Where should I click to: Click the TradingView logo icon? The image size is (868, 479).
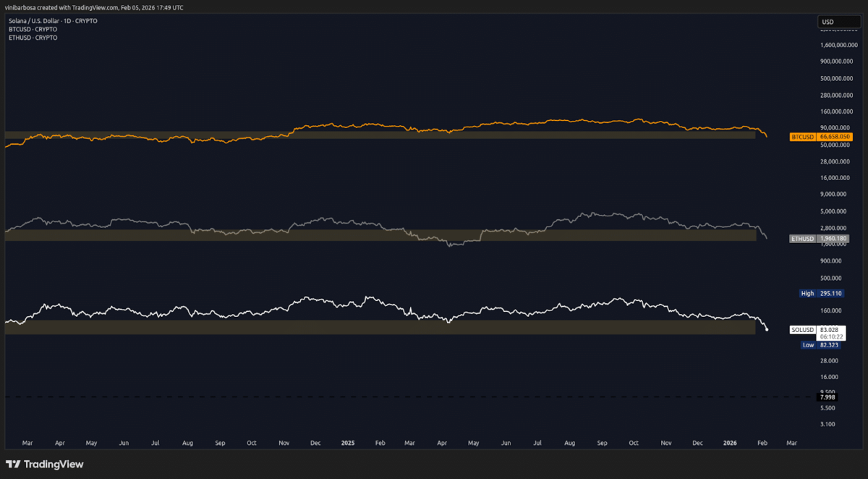(x=12, y=464)
